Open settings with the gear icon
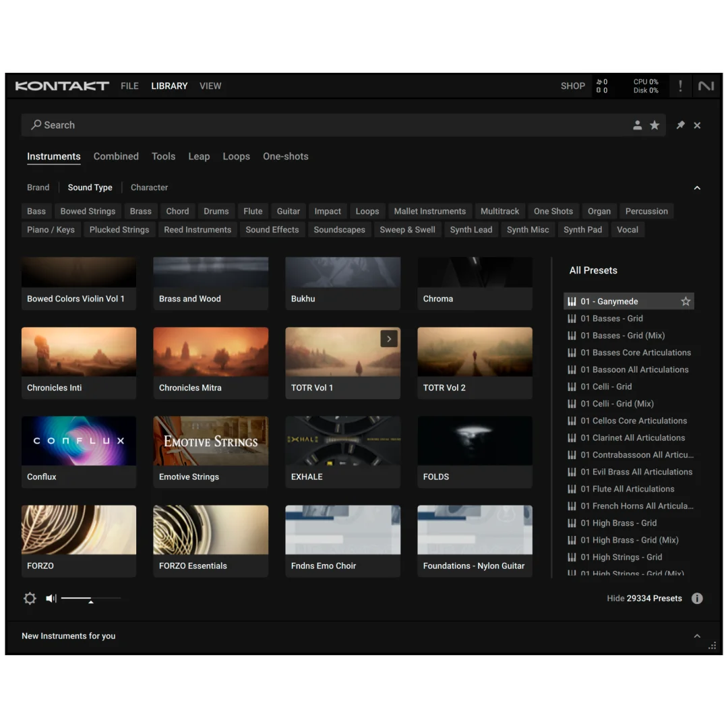Image resolution: width=728 pixels, height=728 pixels. tap(30, 599)
